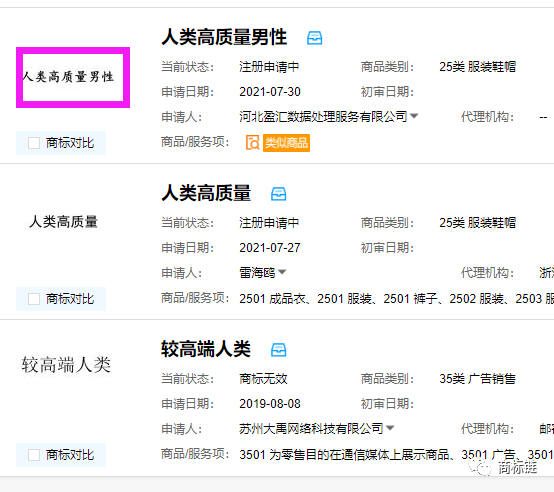The image size is (554, 492).
Task: Click 25类 服装鞋帽 in 人类高质量男性 row
Action: (x=477, y=67)
